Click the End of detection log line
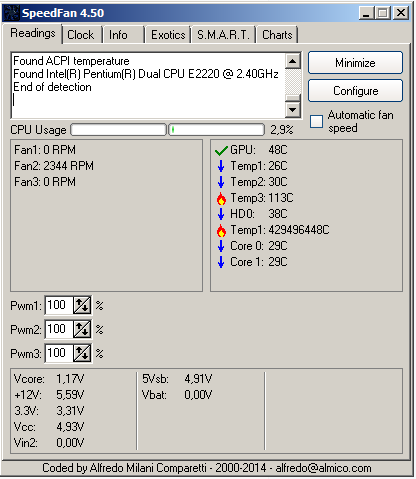This screenshot has width=416, height=479. pyautogui.click(x=52, y=87)
